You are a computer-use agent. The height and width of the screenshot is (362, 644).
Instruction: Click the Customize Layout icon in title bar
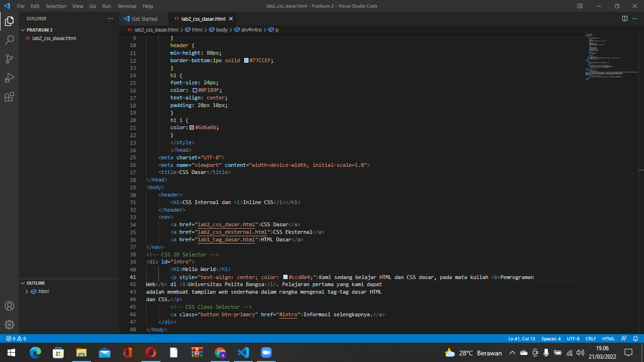click(x=580, y=6)
